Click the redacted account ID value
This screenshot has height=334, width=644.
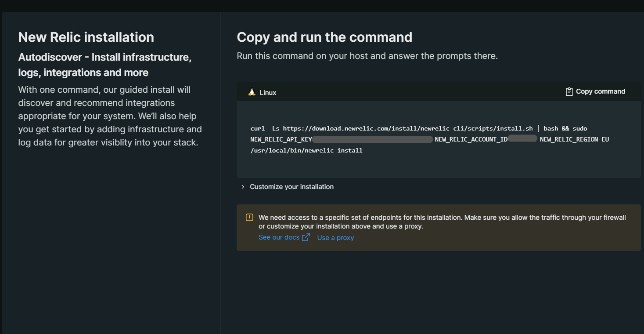(x=523, y=139)
